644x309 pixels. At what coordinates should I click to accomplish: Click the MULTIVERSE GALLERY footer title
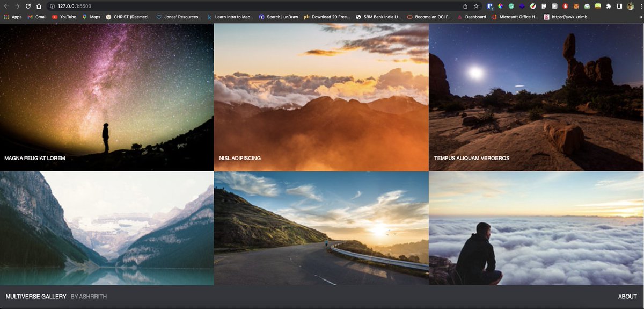[x=36, y=297]
